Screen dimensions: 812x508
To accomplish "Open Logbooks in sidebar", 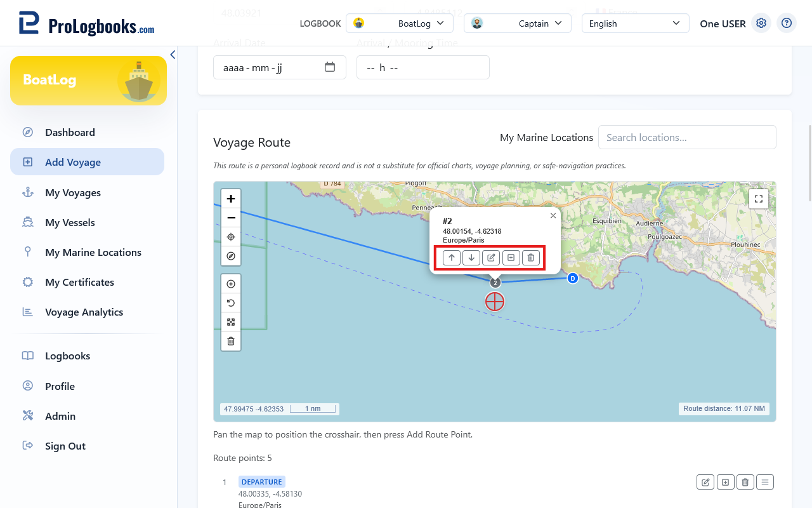I will [87, 356].
